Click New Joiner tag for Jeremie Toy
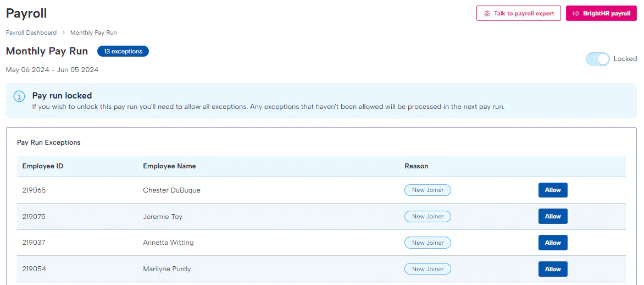 [x=428, y=217]
